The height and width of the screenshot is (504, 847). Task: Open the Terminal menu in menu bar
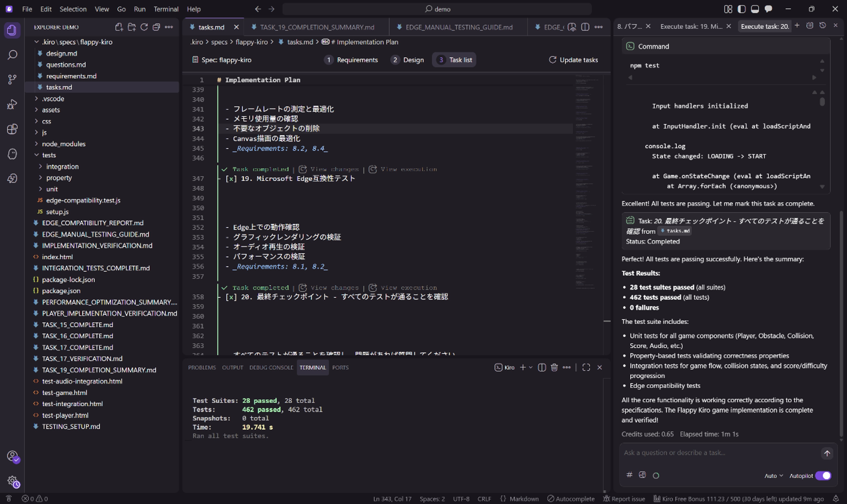coord(166,9)
